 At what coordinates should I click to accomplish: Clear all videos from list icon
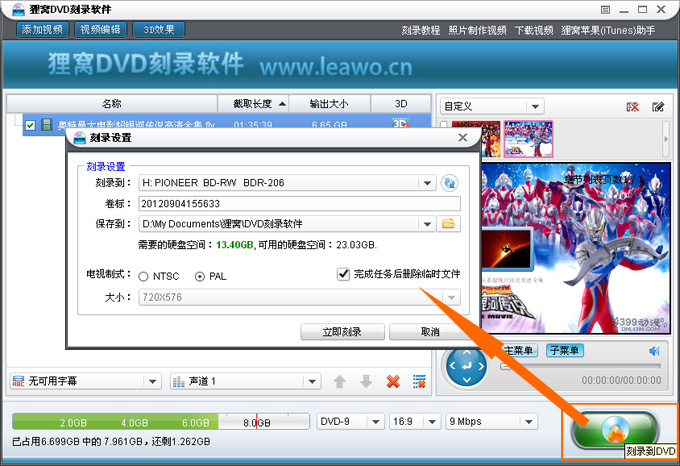coord(419,381)
